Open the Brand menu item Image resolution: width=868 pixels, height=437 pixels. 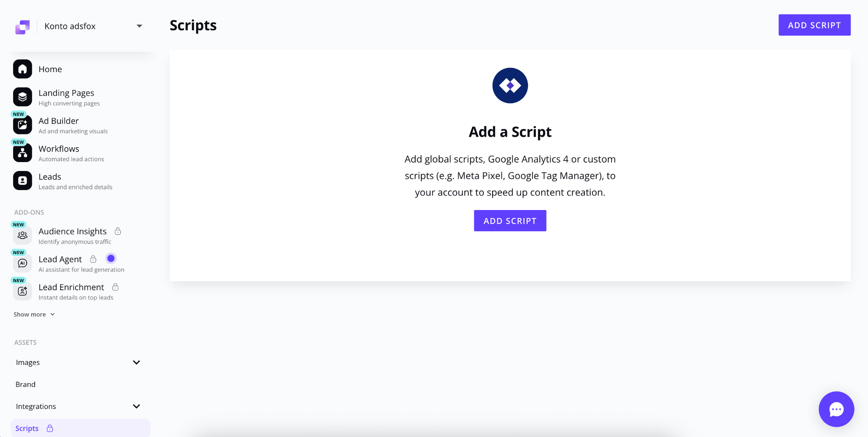[25, 384]
